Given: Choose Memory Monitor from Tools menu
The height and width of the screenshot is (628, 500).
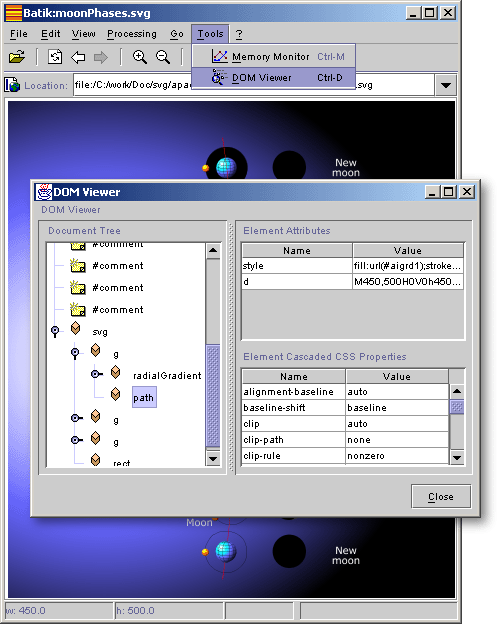Looking at the screenshot, I should pyautogui.click(x=274, y=56).
